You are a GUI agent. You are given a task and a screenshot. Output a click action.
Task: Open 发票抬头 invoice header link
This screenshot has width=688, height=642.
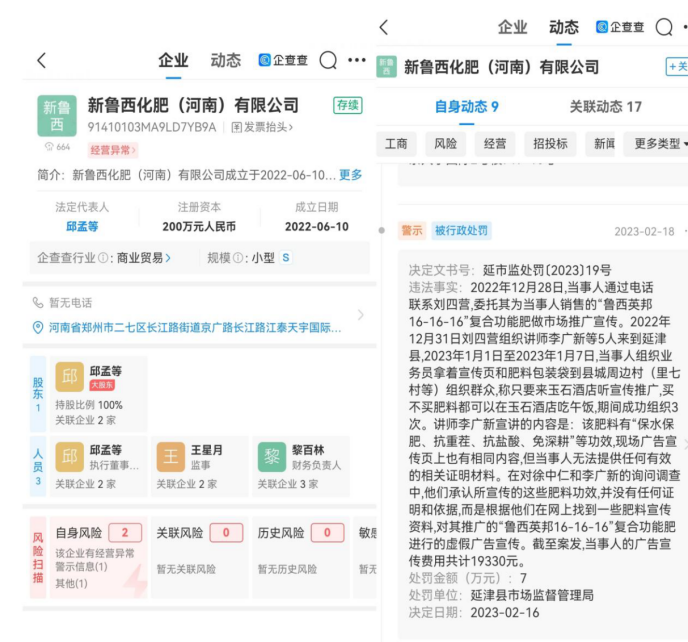tap(262, 127)
